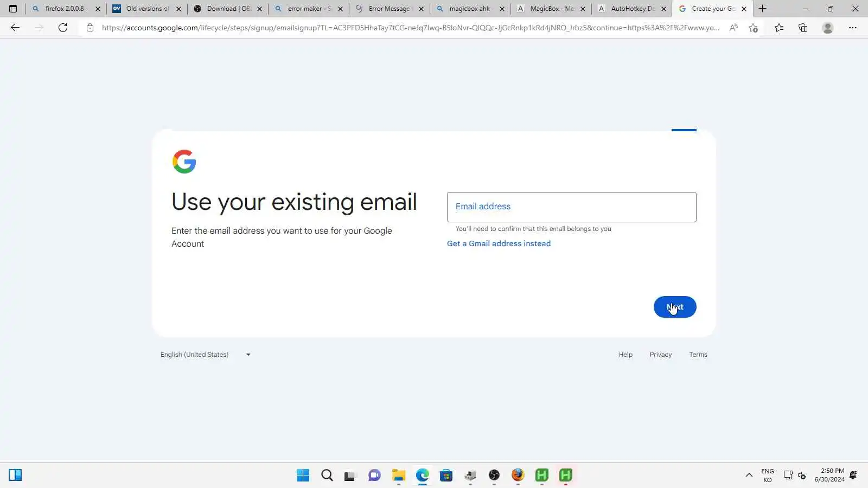The image size is (868, 488).
Task: Close the AutoHotkey Do tab
Action: (x=663, y=9)
